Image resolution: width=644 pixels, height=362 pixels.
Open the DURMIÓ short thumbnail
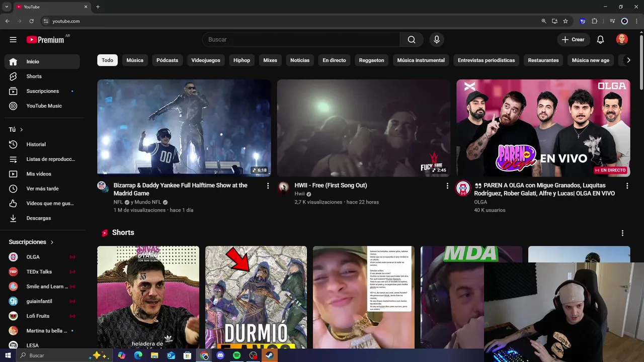point(256,297)
